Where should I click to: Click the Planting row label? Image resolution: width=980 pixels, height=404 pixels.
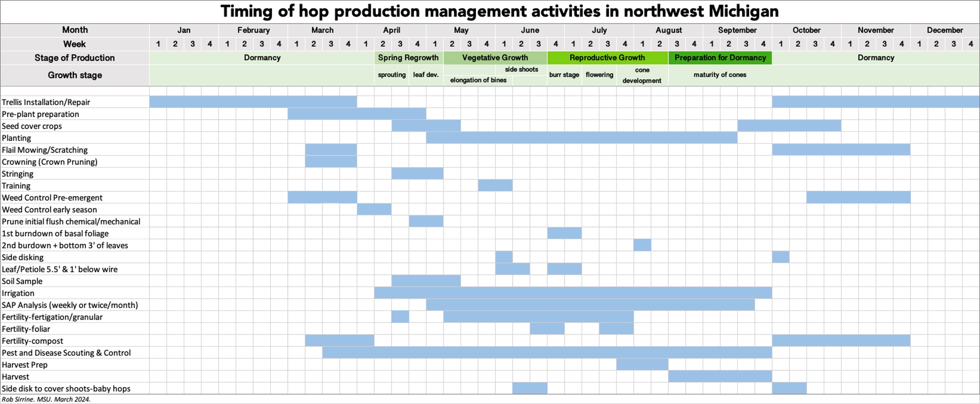[x=16, y=138]
